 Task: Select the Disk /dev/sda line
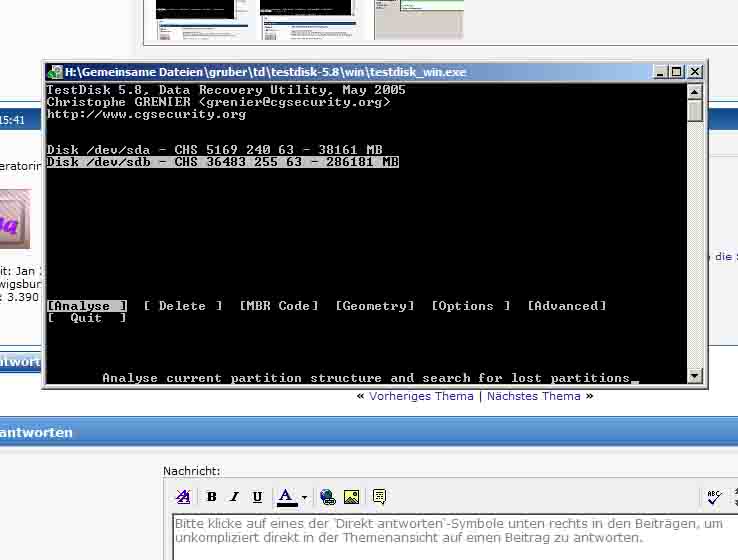[x=215, y=150]
